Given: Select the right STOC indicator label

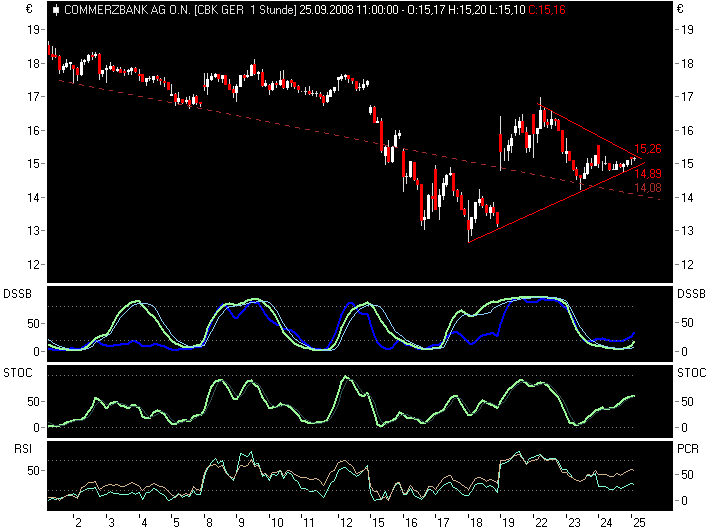Looking at the screenshot, I should (692, 372).
